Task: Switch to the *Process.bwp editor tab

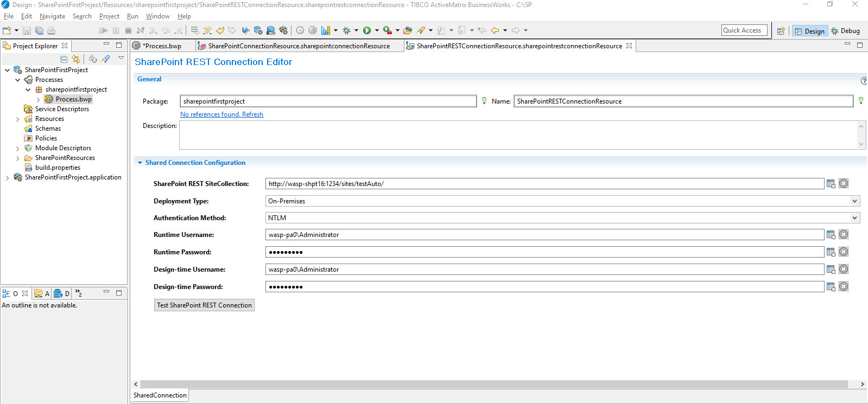Action: point(162,46)
